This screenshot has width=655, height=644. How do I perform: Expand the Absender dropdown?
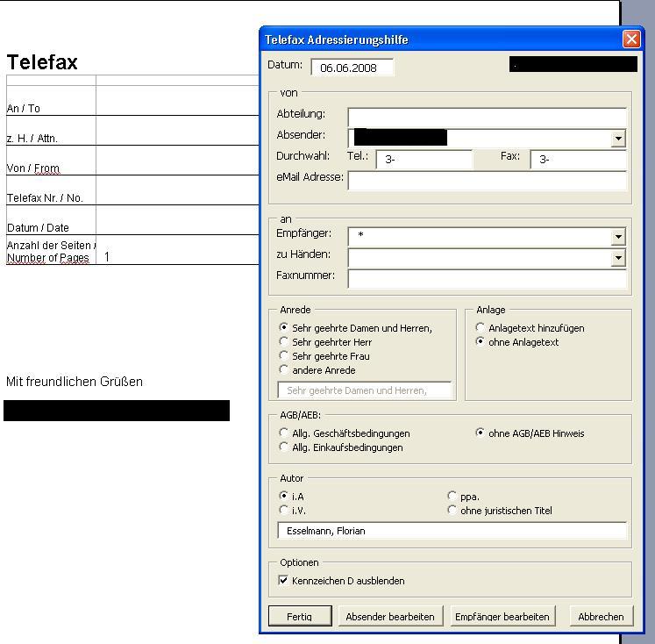tap(618, 139)
